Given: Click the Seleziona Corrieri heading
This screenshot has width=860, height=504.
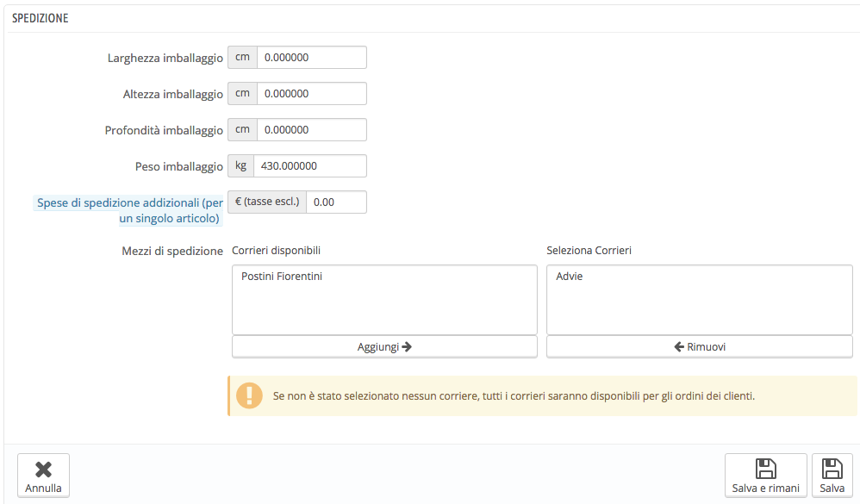Looking at the screenshot, I should pos(589,251).
